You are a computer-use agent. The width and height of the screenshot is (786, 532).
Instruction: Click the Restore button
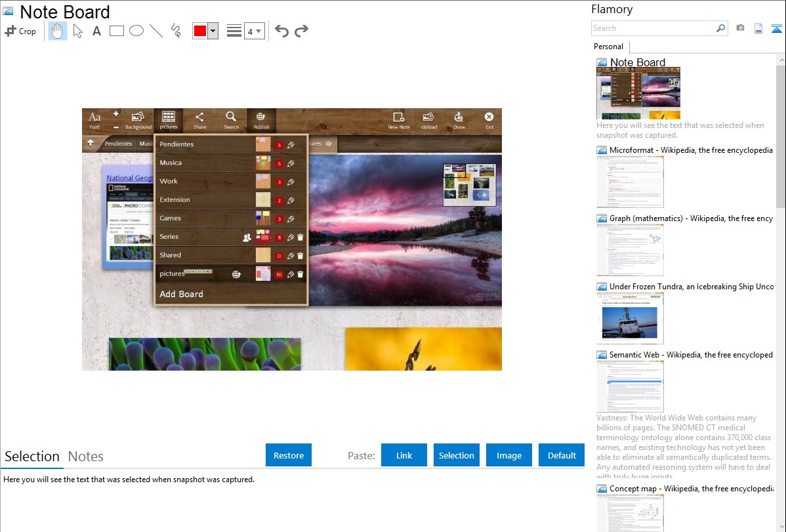click(x=289, y=455)
